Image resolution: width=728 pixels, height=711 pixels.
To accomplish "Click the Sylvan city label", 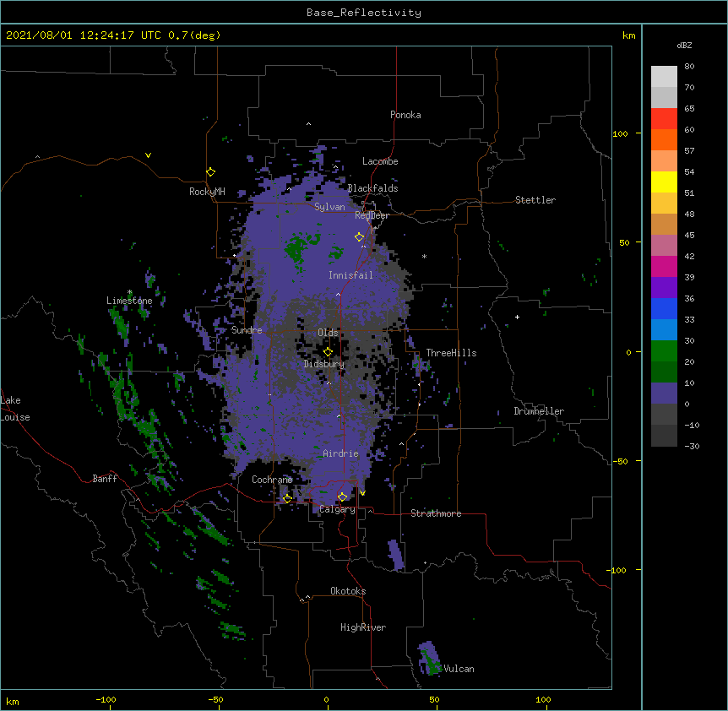I will (329, 207).
